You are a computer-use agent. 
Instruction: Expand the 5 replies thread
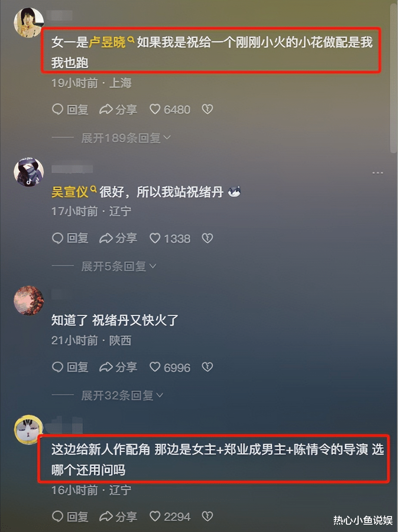118,266
